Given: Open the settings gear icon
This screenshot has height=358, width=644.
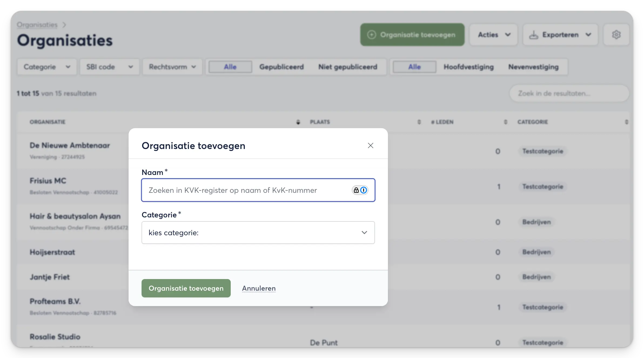Looking at the screenshot, I should [x=616, y=35].
